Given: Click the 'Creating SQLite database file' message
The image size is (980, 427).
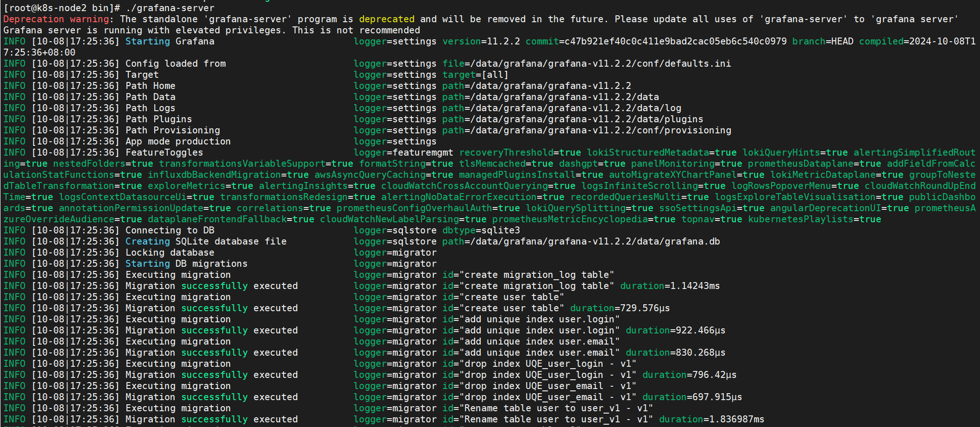Looking at the screenshot, I should pos(206,241).
